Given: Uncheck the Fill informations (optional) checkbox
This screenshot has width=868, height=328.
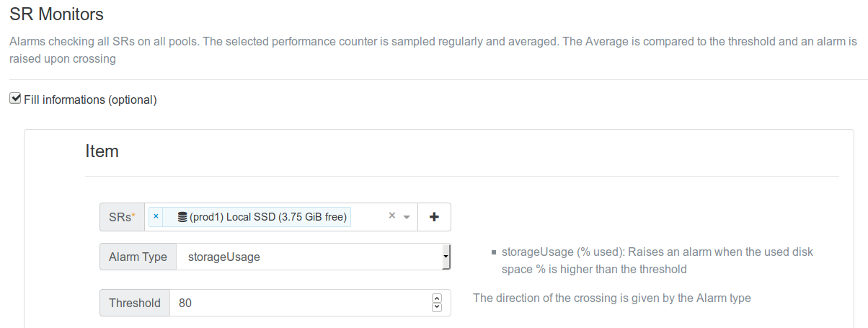Looking at the screenshot, I should pos(15,99).
